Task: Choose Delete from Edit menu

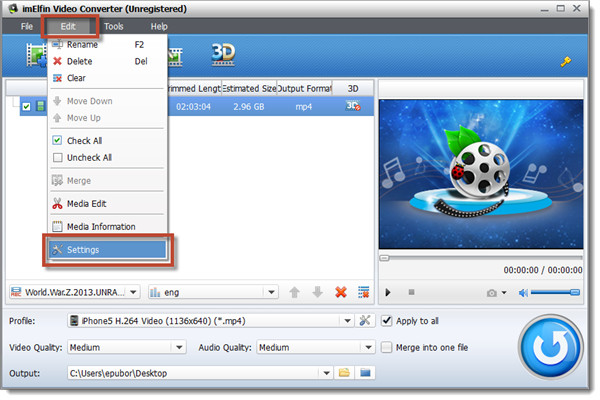Action: (x=108, y=61)
